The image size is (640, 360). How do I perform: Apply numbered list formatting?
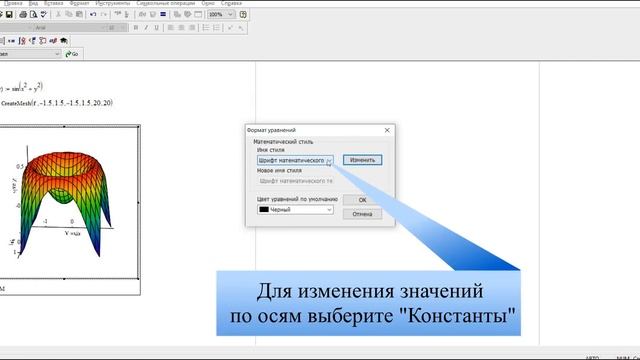[216, 28]
